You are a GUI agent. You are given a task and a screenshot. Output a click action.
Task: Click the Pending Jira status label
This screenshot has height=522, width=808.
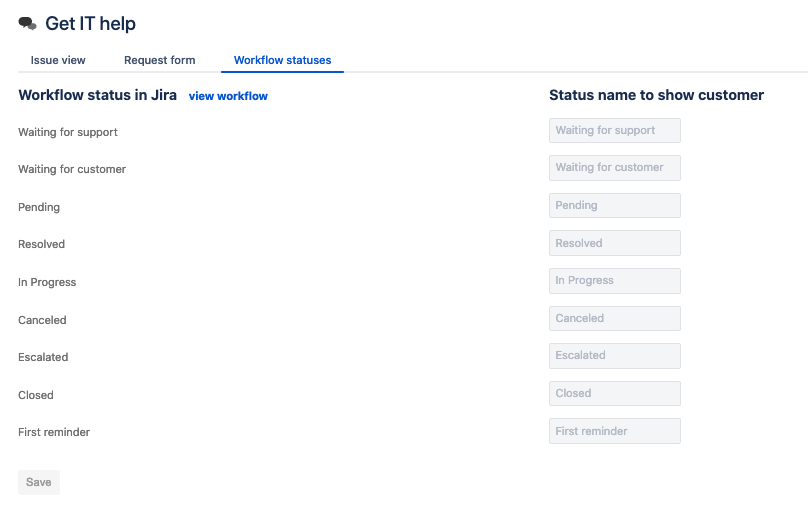pos(39,208)
